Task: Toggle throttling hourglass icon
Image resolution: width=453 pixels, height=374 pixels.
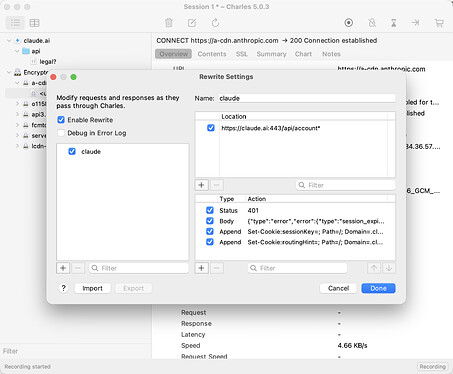Action: pos(394,23)
